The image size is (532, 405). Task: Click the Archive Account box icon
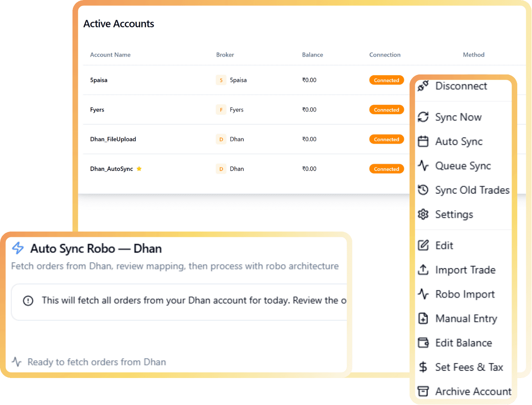pyautogui.click(x=423, y=391)
